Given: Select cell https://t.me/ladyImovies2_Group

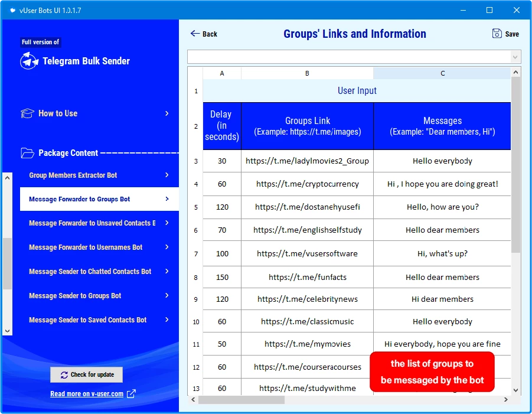Looking at the screenshot, I should (x=308, y=161).
